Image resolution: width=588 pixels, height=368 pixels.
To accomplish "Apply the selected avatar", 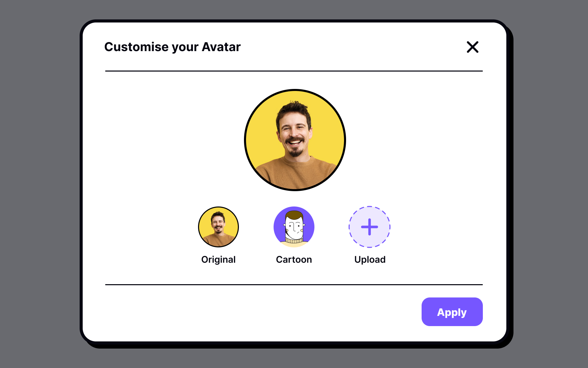I will [x=452, y=312].
